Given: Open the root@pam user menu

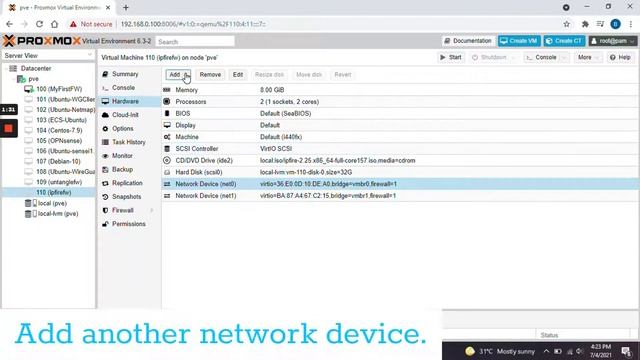Looking at the screenshot, I should tap(612, 41).
